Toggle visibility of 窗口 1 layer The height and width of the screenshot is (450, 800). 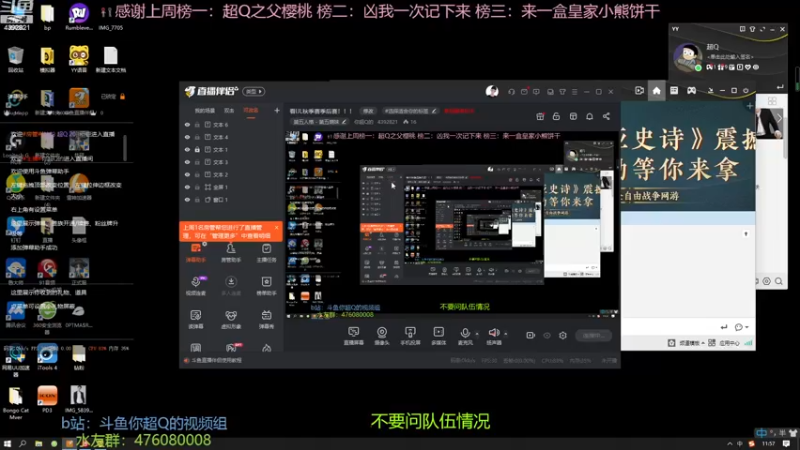187,200
